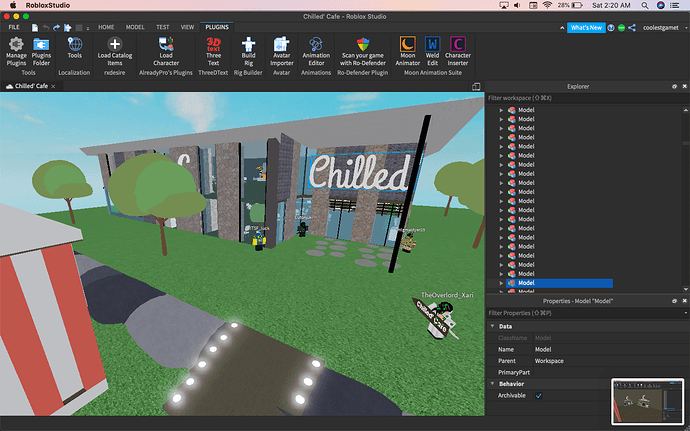Launch the Load Character plugin
Image resolution: width=690 pixels, height=431 pixels.
pos(166,52)
